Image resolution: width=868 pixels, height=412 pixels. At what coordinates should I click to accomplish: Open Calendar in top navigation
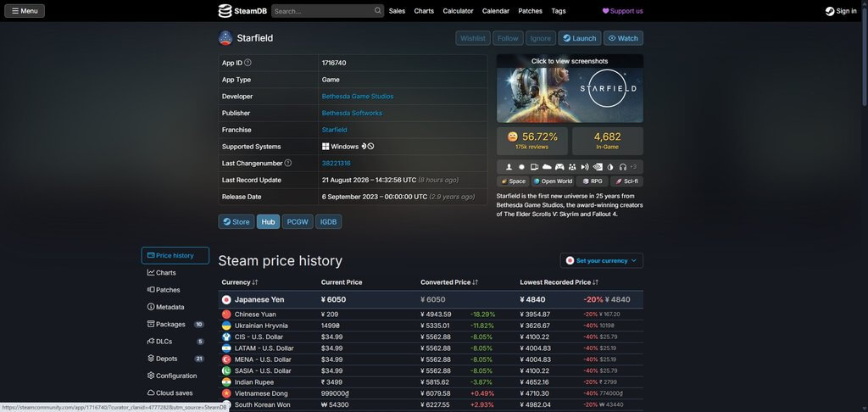click(495, 11)
